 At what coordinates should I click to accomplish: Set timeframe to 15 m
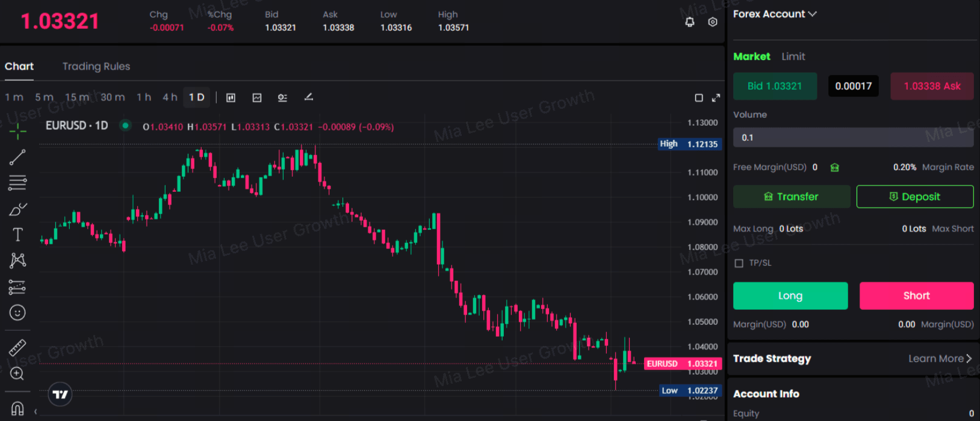point(77,97)
